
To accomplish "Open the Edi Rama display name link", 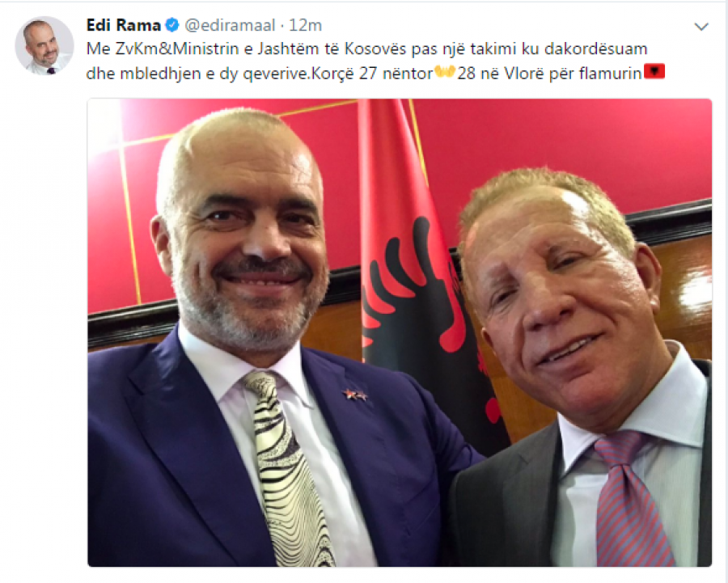I will point(124,25).
